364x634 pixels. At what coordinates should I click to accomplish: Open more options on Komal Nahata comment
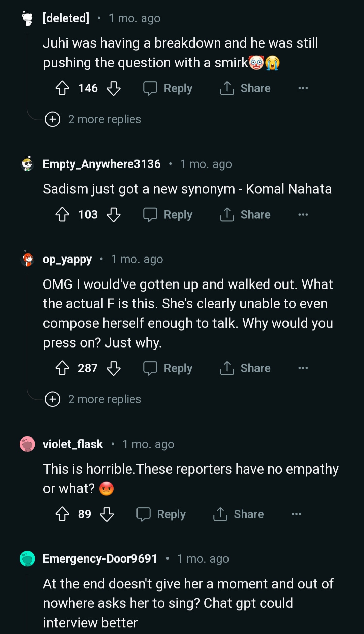(303, 215)
